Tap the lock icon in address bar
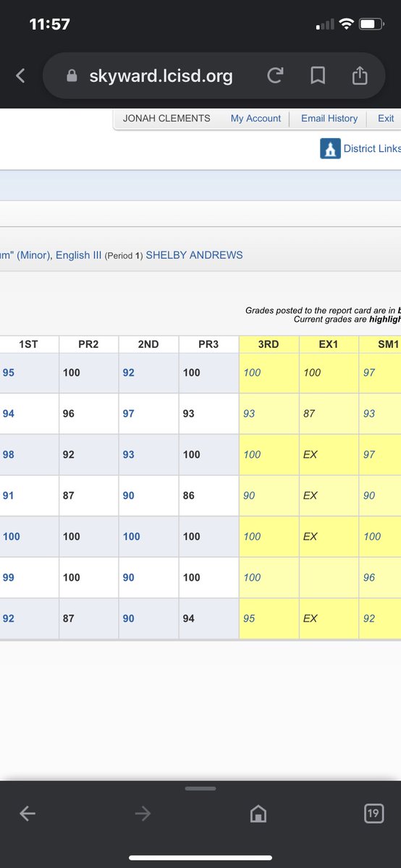Viewport: 401px width, 868px height. [x=71, y=76]
